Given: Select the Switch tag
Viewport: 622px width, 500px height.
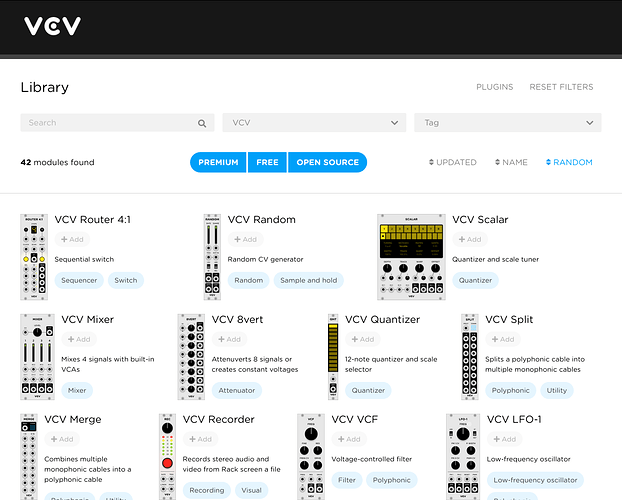Looking at the screenshot, I should [x=126, y=281].
